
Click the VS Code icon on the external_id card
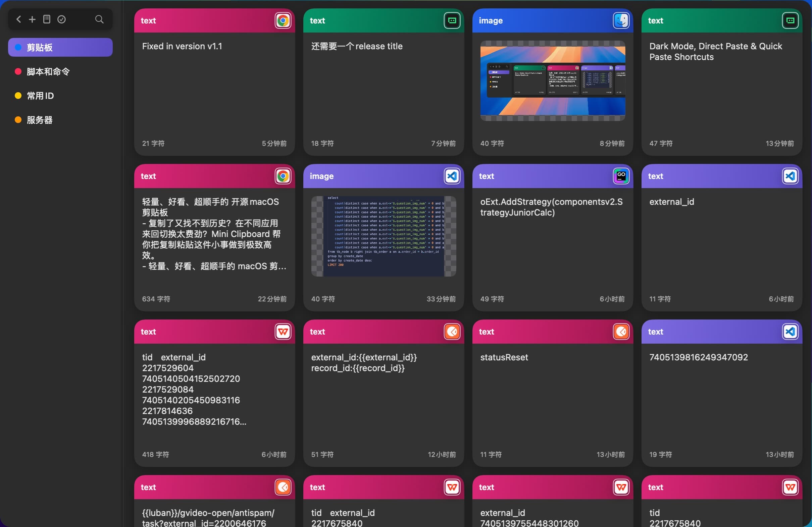[790, 176]
